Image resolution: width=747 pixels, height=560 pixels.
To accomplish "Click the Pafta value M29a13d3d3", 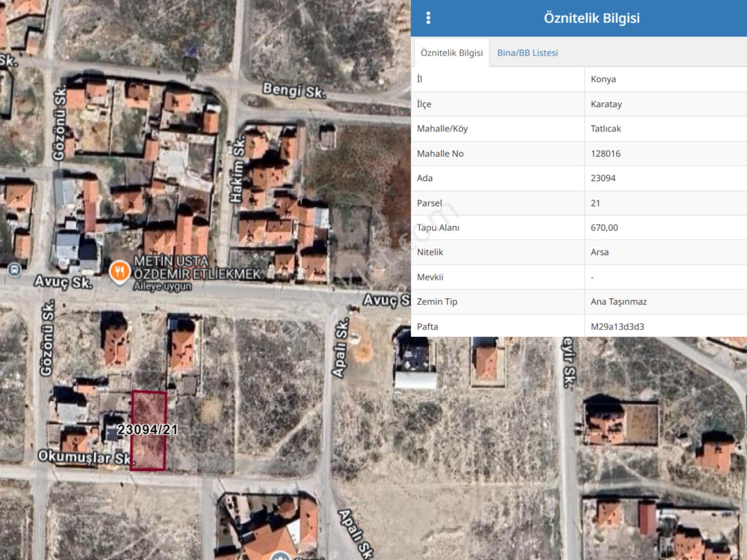I will (617, 327).
